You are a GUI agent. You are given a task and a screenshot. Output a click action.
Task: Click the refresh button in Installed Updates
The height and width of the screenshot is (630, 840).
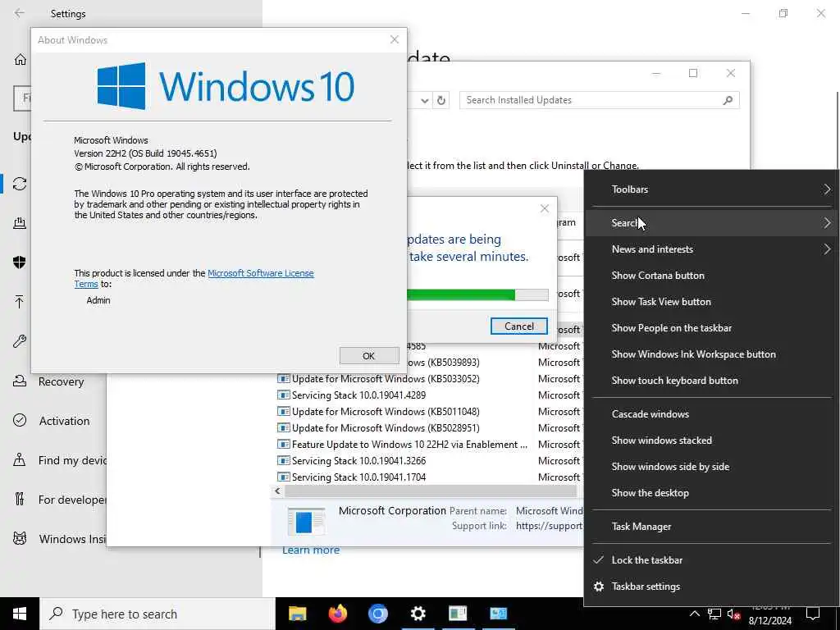(x=441, y=100)
